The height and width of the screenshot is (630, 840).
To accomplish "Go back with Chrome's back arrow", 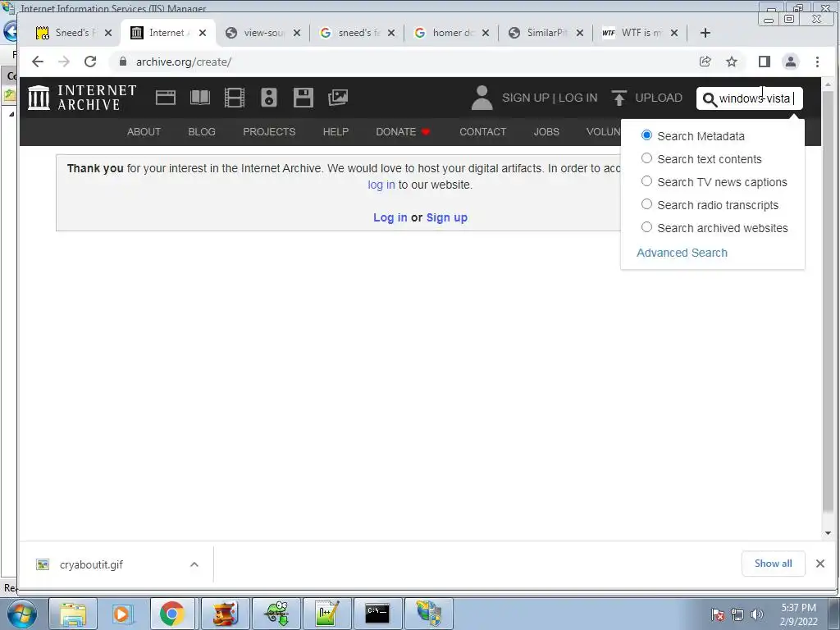I will pos(38,62).
